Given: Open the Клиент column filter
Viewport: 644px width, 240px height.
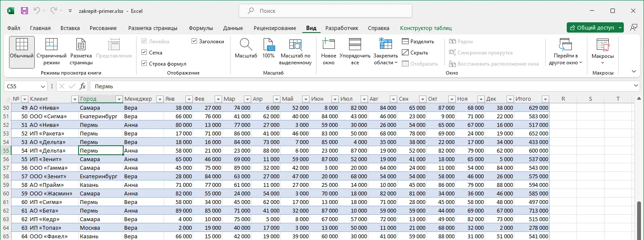Looking at the screenshot, I should pyautogui.click(x=75, y=99).
